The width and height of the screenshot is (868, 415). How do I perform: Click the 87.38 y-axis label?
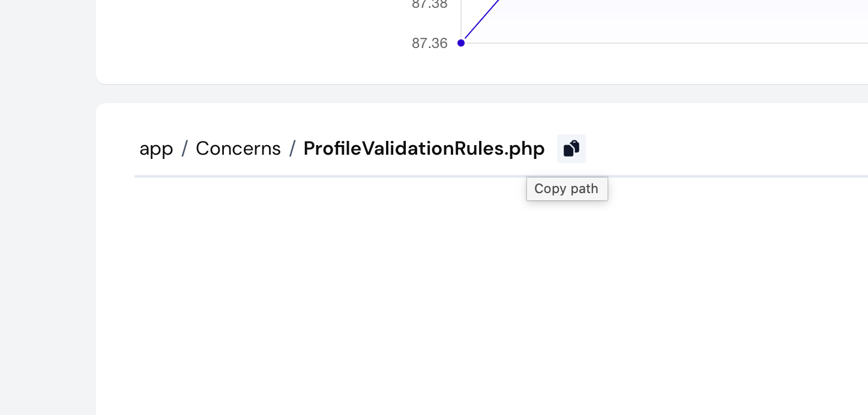pyautogui.click(x=430, y=4)
